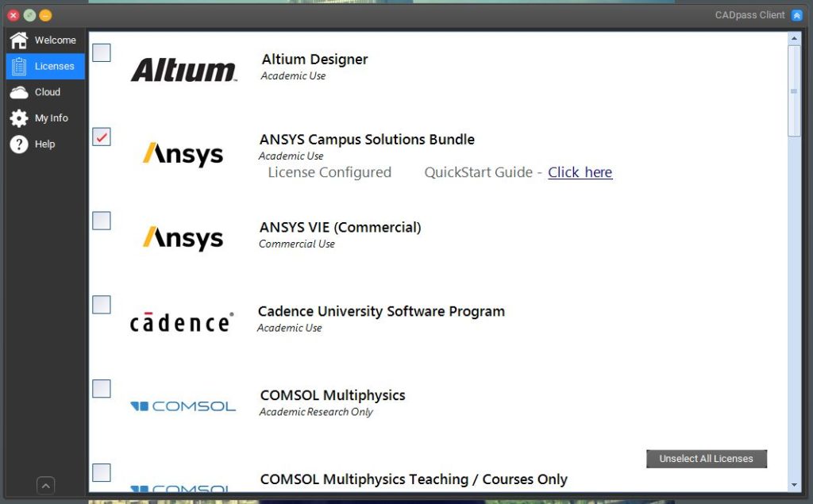Viewport: 813px width, 504px height.
Task: Check COMSOL Multiphysics Teaching / Courses Only checkbox
Action: (x=102, y=473)
